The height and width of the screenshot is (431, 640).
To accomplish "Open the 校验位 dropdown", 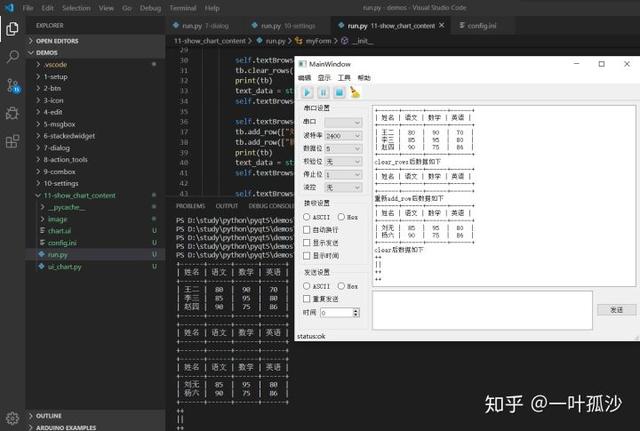I will tap(343, 162).
